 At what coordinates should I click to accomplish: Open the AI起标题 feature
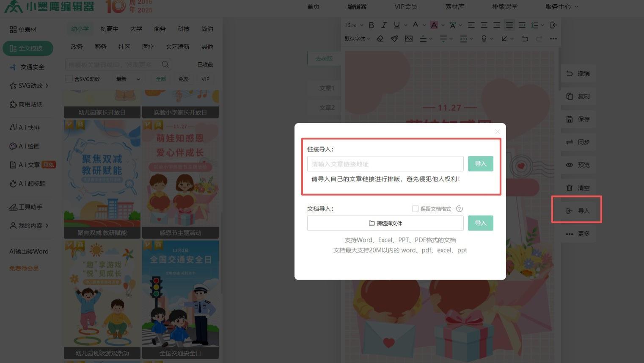pyautogui.click(x=28, y=183)
